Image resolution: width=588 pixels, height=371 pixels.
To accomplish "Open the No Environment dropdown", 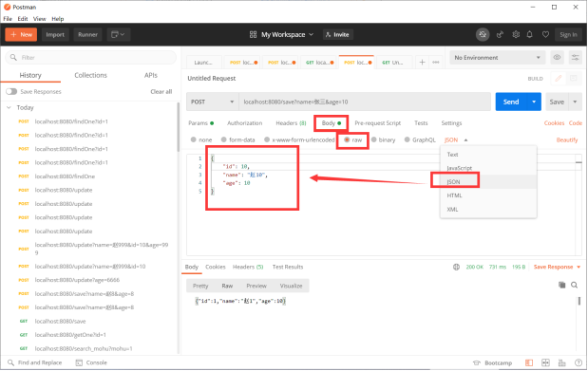I will (497, 58).
